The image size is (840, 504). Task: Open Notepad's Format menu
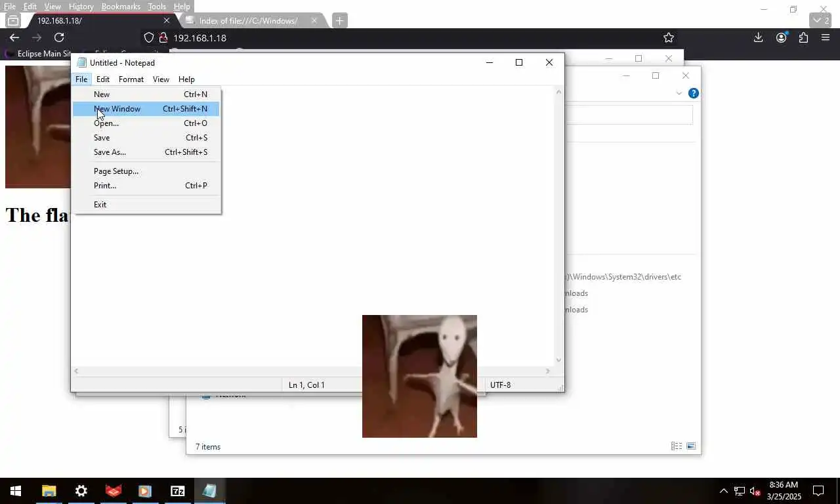point(131,79)
